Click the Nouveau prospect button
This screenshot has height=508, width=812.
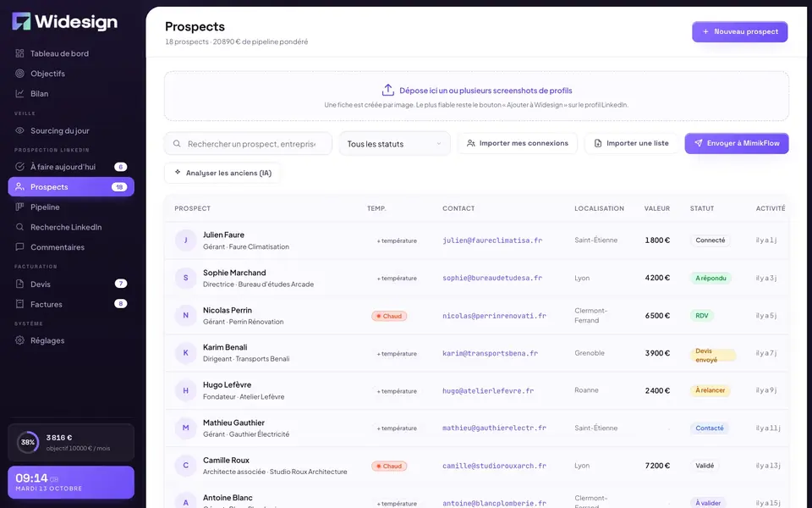pyautogui.click(x=739, y=31)
